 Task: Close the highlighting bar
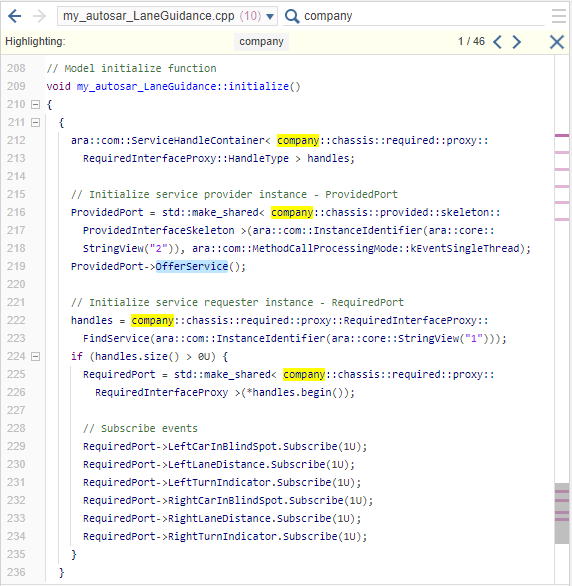point(557,42)
